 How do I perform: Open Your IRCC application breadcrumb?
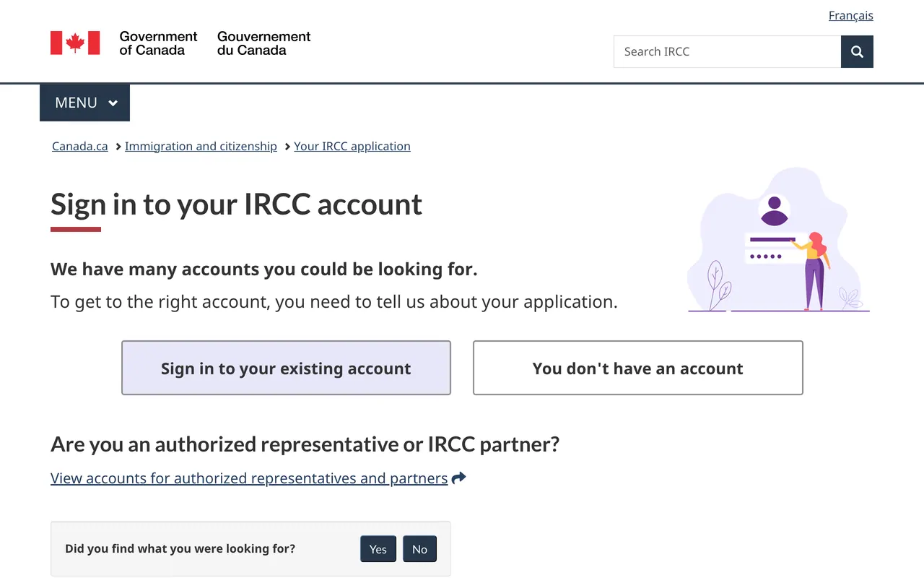[352, 146]
